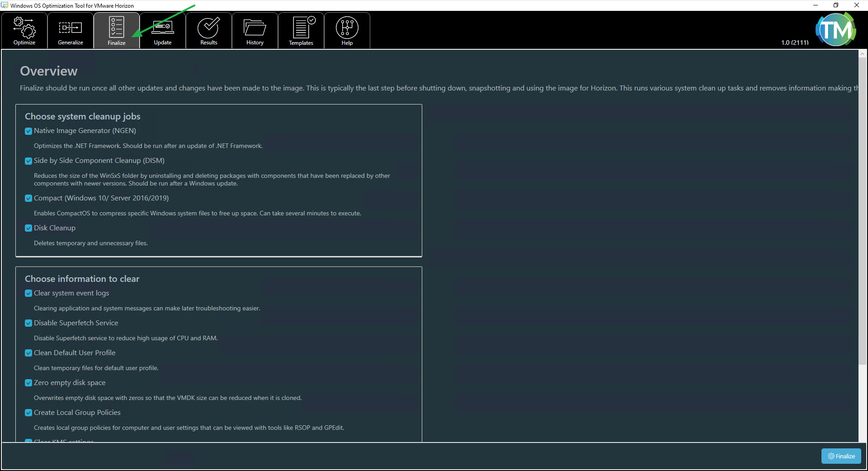Uncheck Zero empty disk space
The height and width of the screenshot is (471, 868).
click(x=28, y=383)
